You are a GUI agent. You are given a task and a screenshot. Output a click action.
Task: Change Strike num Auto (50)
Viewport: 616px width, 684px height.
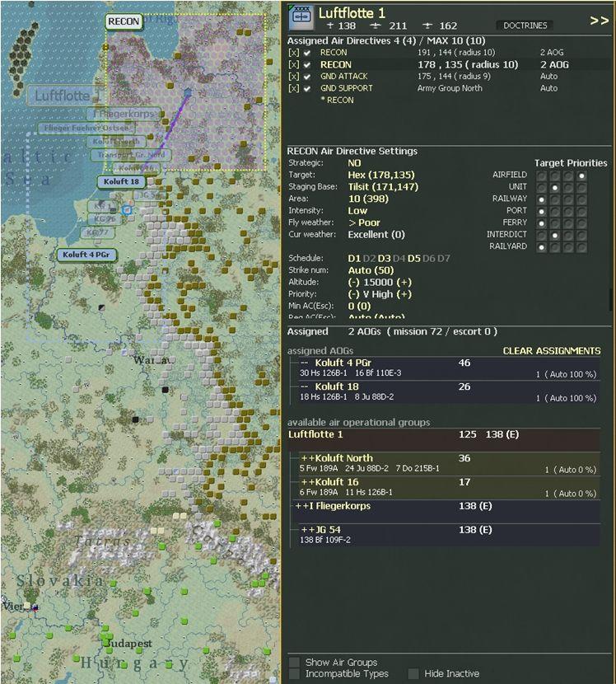click(x=371, y=270)
